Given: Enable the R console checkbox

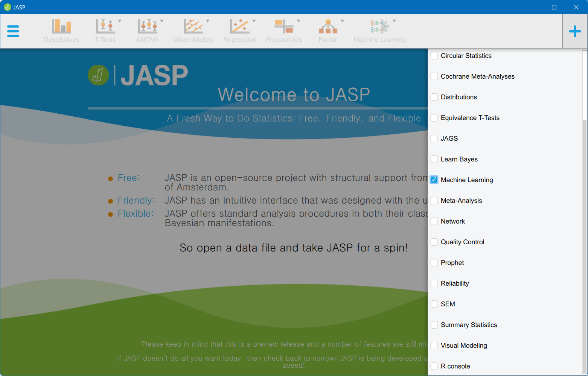Looking at the screenshot, I should click(x=434, y=366).
